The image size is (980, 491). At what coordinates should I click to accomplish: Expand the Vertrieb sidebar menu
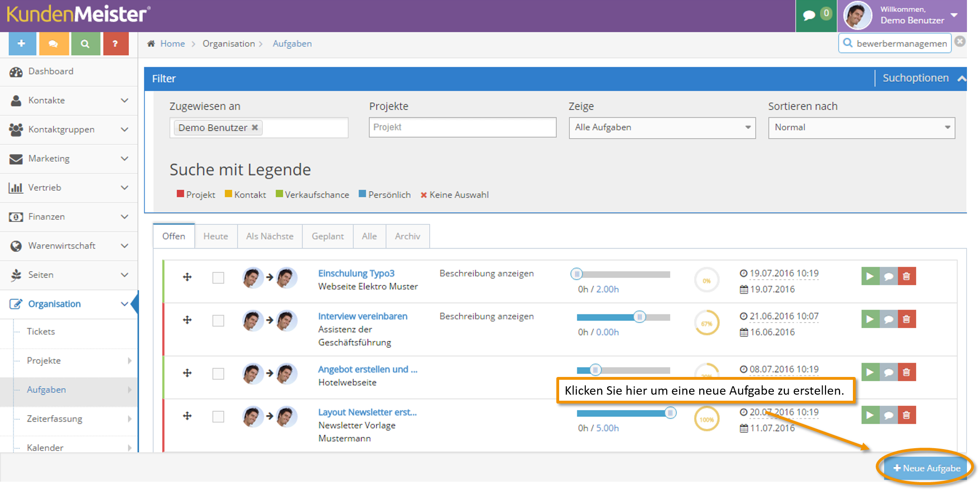69,188
